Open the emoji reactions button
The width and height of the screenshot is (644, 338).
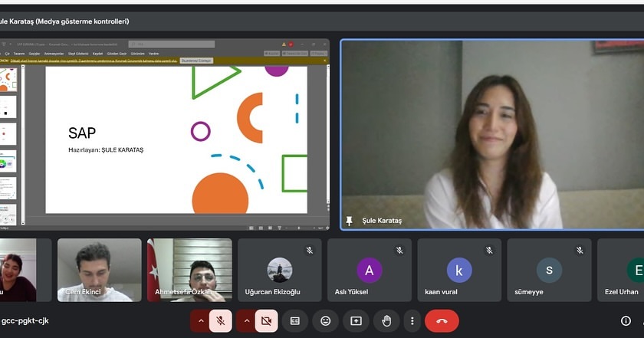325,320
